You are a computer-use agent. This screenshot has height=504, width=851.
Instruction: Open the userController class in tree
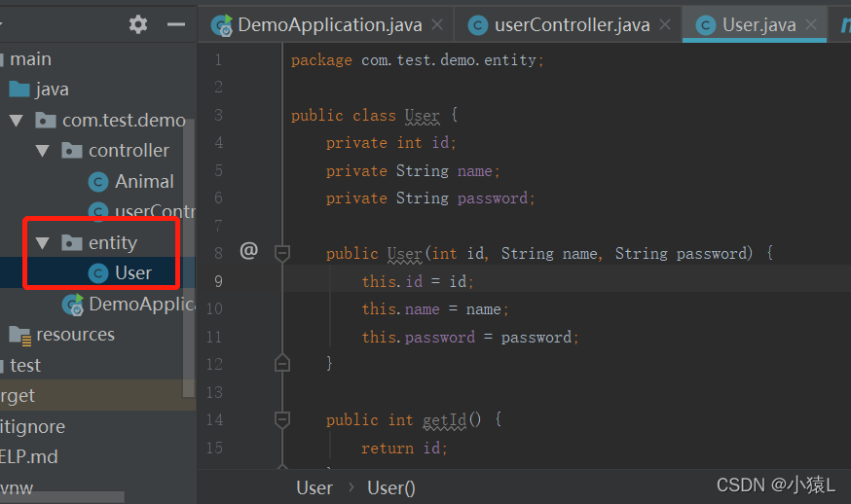pyautogui.click(x=155, y=211)
